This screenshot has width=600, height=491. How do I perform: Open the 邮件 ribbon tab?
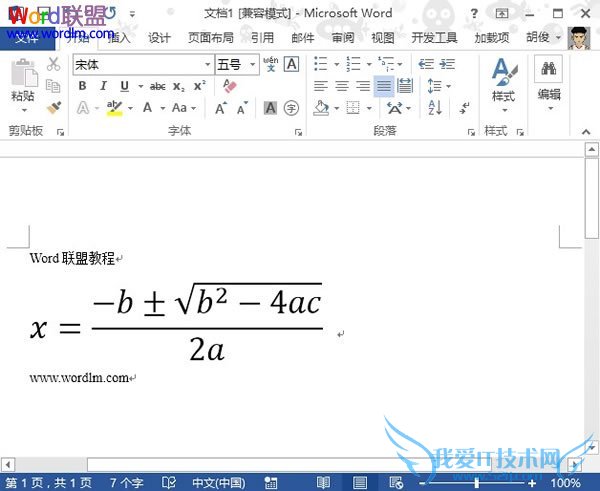(x=303, y=38)
